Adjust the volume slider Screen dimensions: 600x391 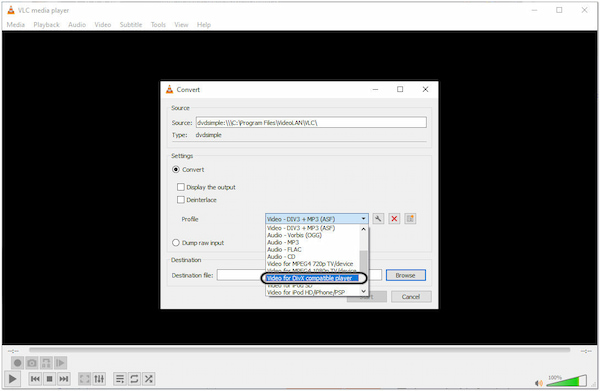click(566, 381)
